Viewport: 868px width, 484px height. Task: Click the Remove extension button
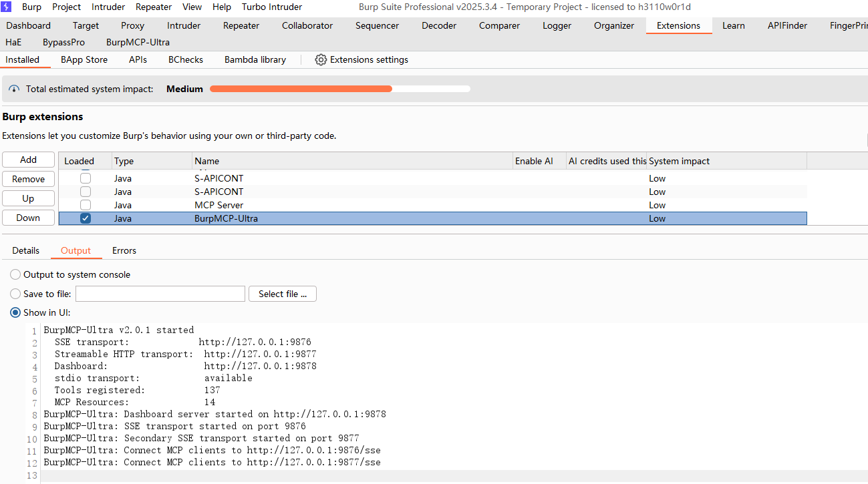click(x=28, y=179)
